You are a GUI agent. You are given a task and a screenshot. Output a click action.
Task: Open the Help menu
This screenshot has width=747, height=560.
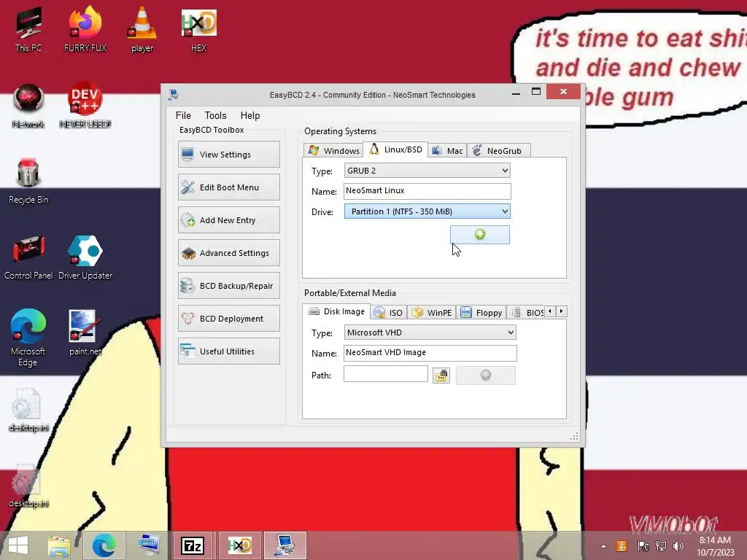coord(250,115)
